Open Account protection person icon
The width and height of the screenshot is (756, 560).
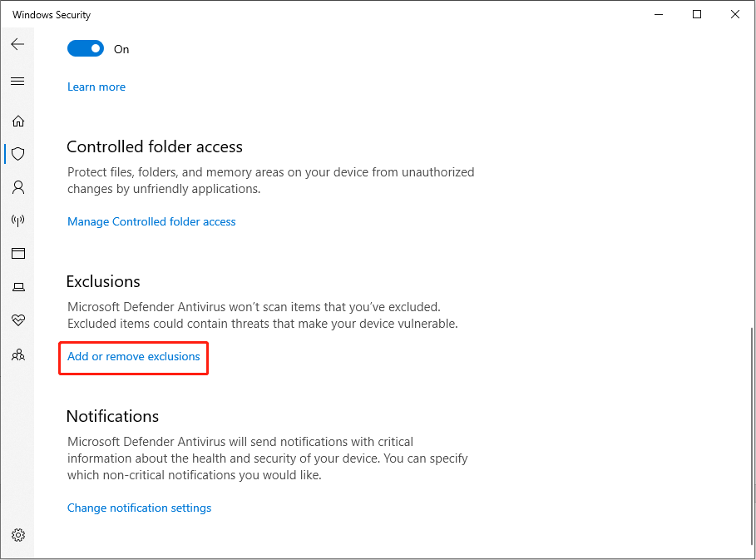pyautogui.click(x=18, y=187)
